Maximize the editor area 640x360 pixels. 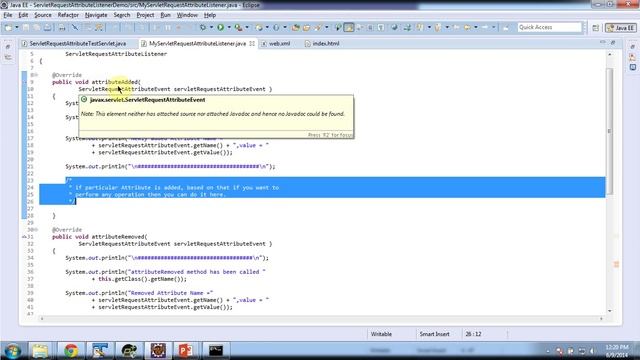[x=613, y=42]
